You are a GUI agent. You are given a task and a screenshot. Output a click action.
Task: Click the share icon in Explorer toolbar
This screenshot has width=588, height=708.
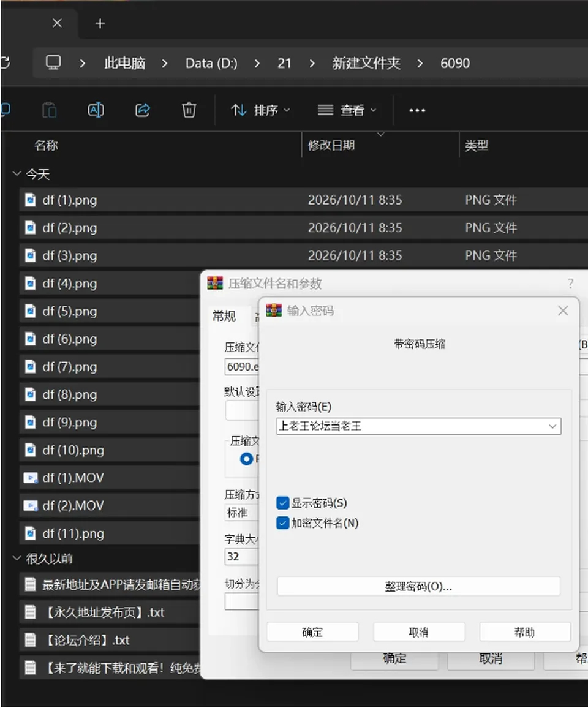point(143,110)
